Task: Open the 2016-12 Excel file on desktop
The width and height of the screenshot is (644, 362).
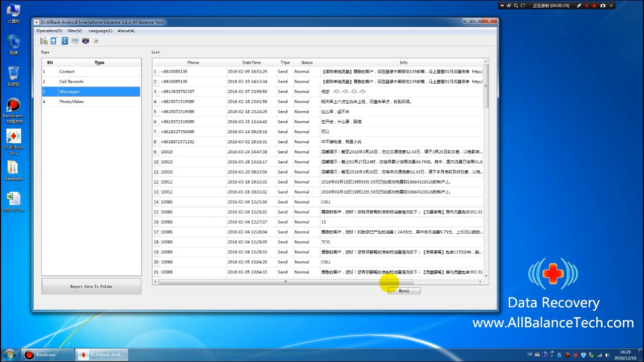Action: click(14, 202)
